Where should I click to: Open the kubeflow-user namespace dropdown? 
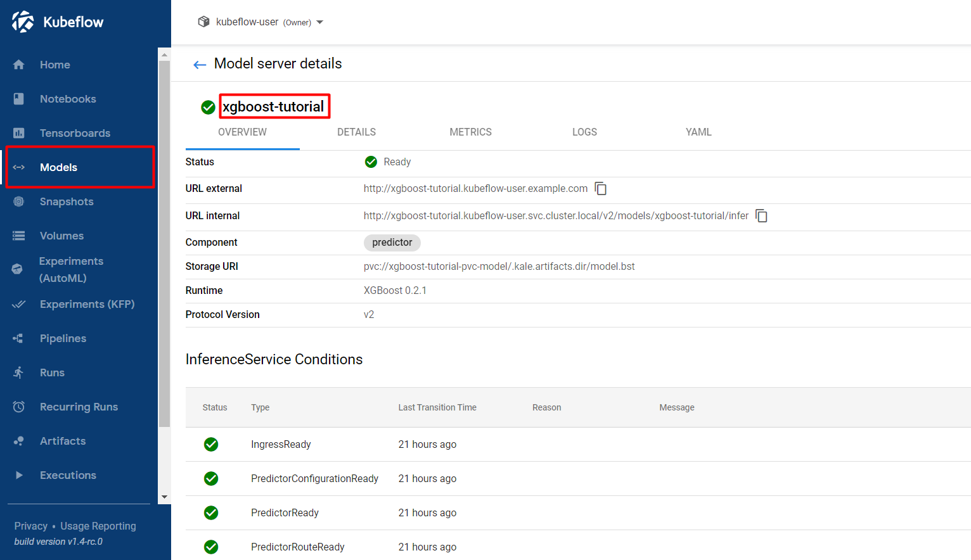[x=260, y=22]
